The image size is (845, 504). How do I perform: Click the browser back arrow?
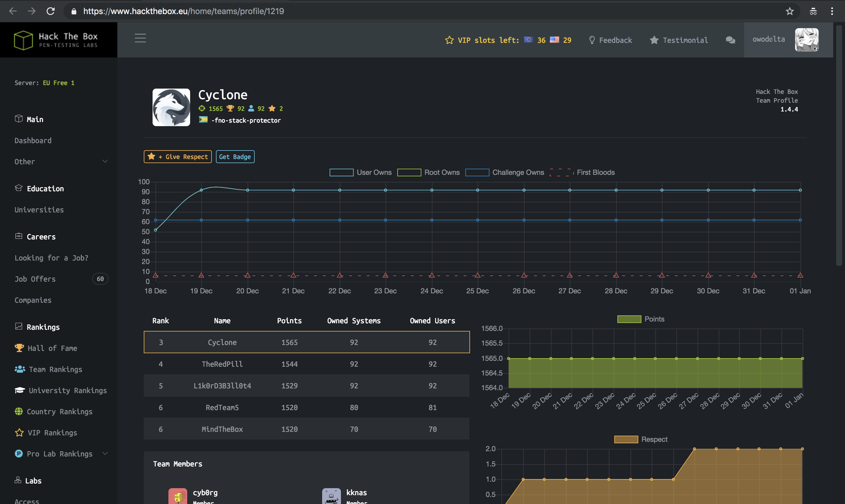point(13,11)
